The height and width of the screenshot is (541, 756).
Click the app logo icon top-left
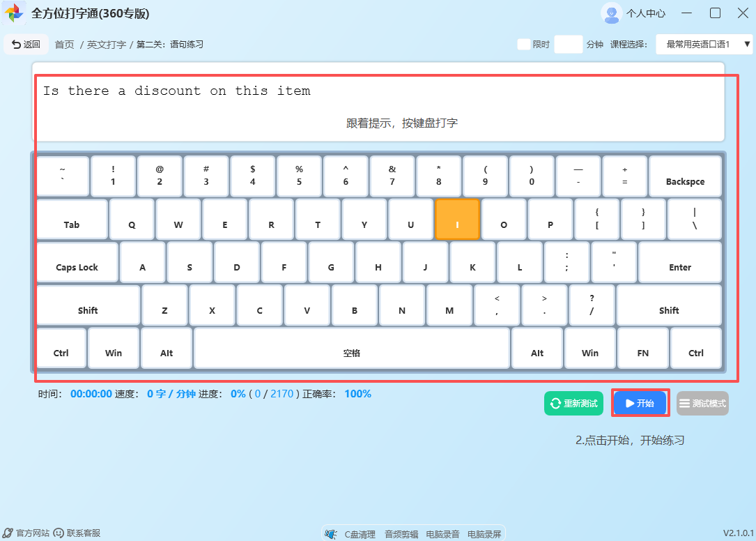point(13,13)
